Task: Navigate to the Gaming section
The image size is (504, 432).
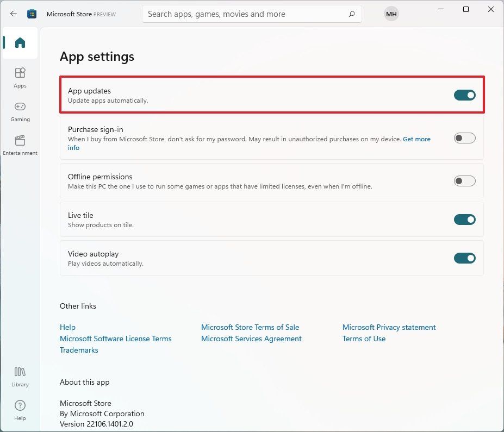Action: [x=20, y=111]
